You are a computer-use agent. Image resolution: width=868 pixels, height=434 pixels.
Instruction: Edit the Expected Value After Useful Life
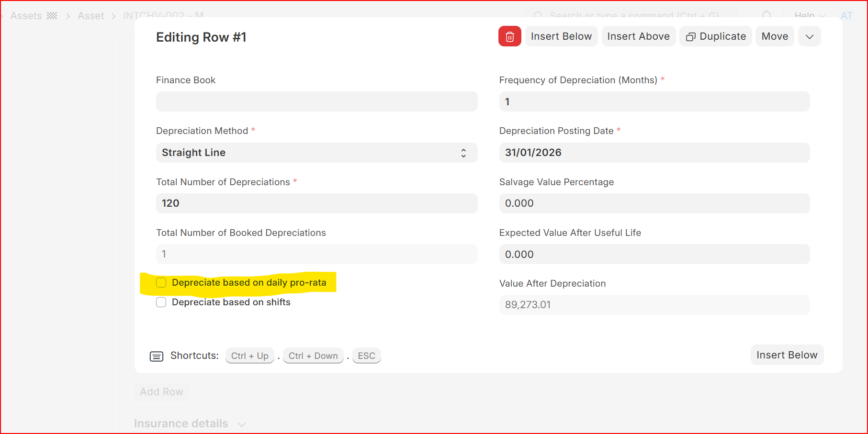point(654,254)
